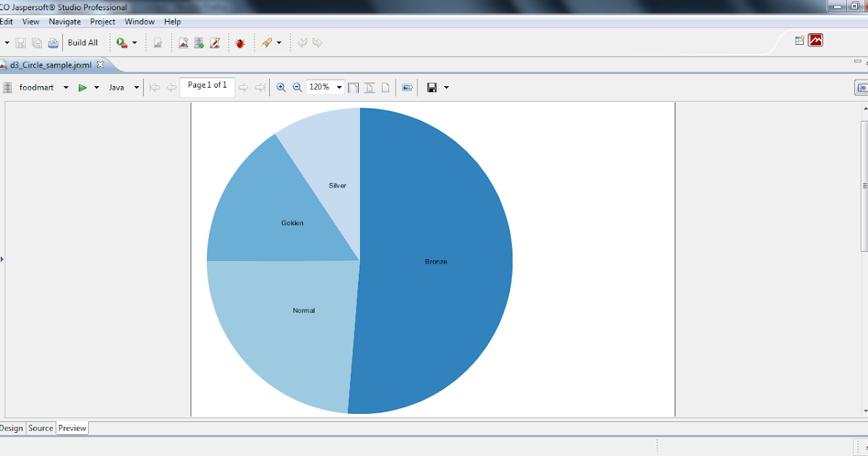Switch to the Design tab
Viewport: 868px width, 456px height.
[x=12, y=428]
